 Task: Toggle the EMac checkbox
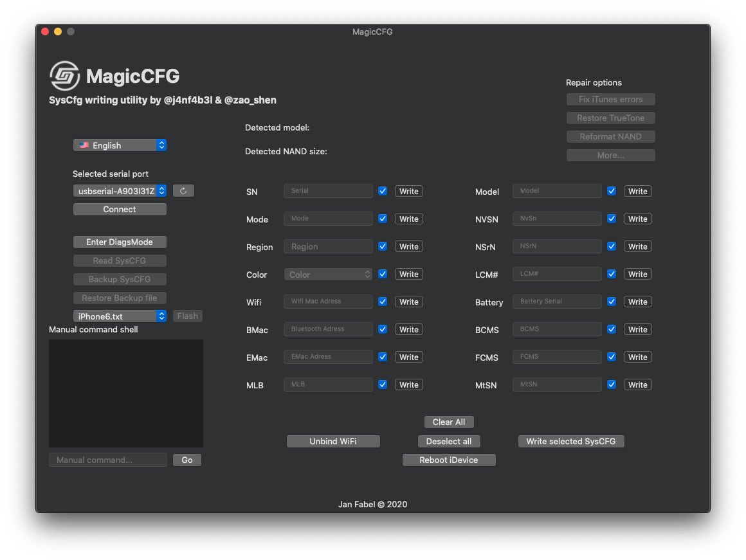(383, 356)
